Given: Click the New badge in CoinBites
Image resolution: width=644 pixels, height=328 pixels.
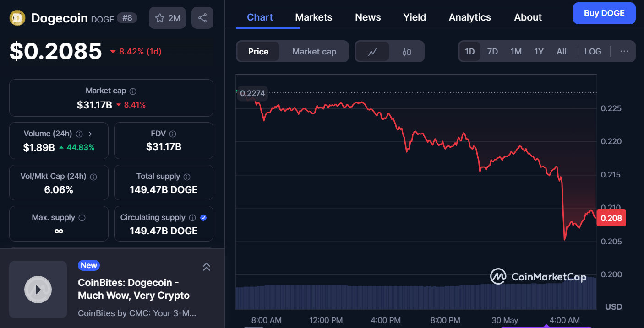Looking at the screenshot, I should 89,265.
